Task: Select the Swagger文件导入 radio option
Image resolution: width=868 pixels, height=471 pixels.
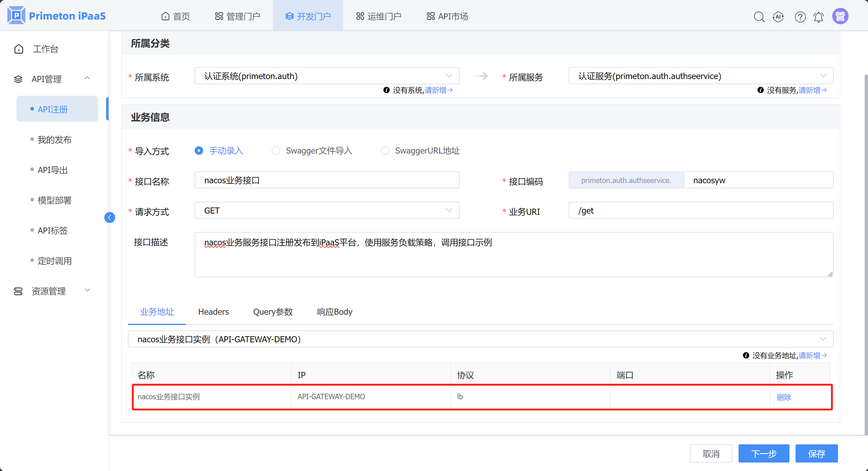Action: point(276,151)
